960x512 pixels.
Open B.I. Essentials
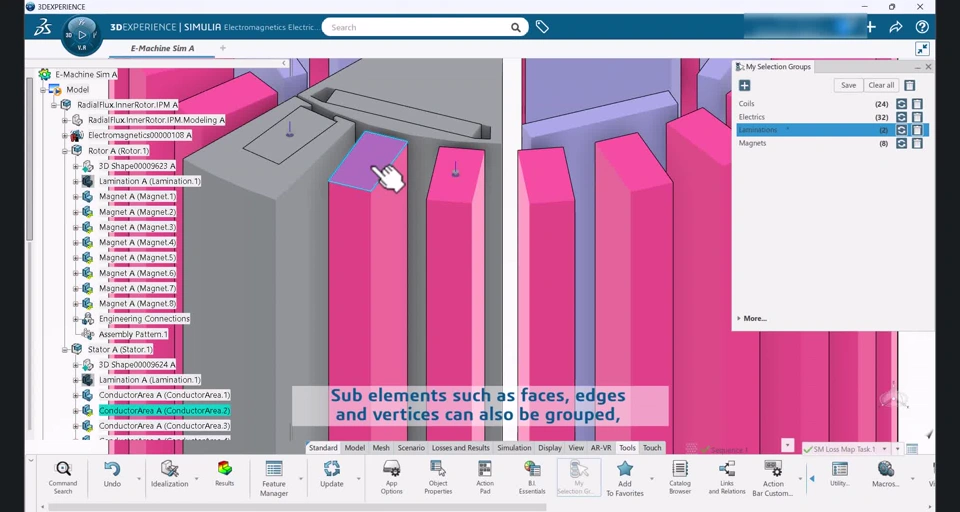coord(532,478)
